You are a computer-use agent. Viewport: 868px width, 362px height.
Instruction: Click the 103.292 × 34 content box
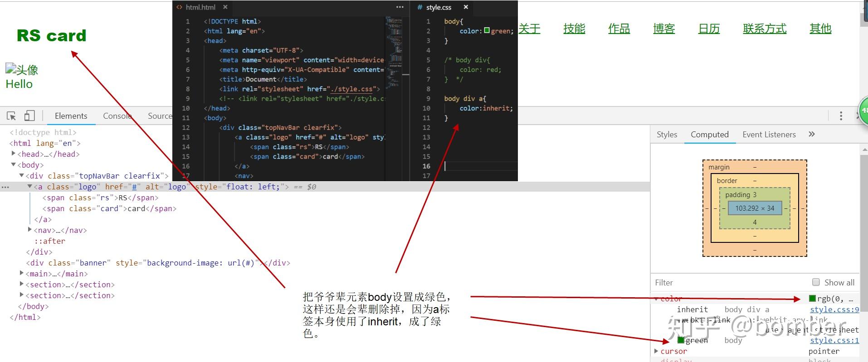point(755,208)
